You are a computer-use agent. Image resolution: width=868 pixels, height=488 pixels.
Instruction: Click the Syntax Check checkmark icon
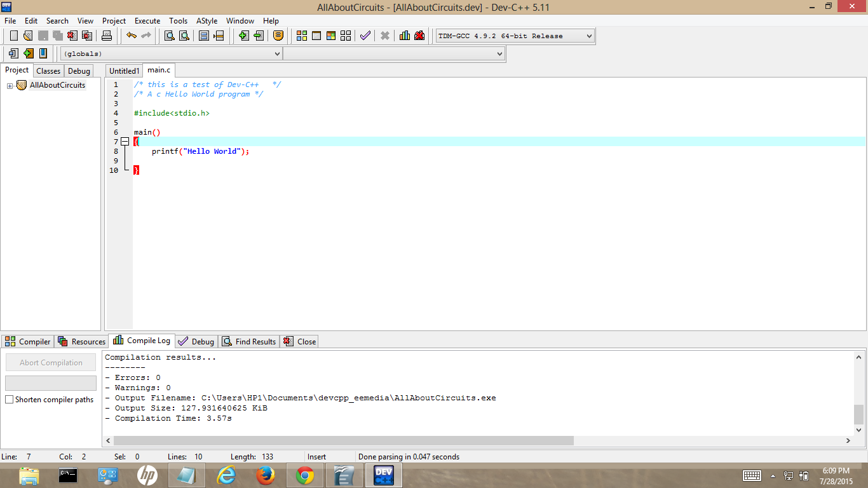click(x=365, y=36)
